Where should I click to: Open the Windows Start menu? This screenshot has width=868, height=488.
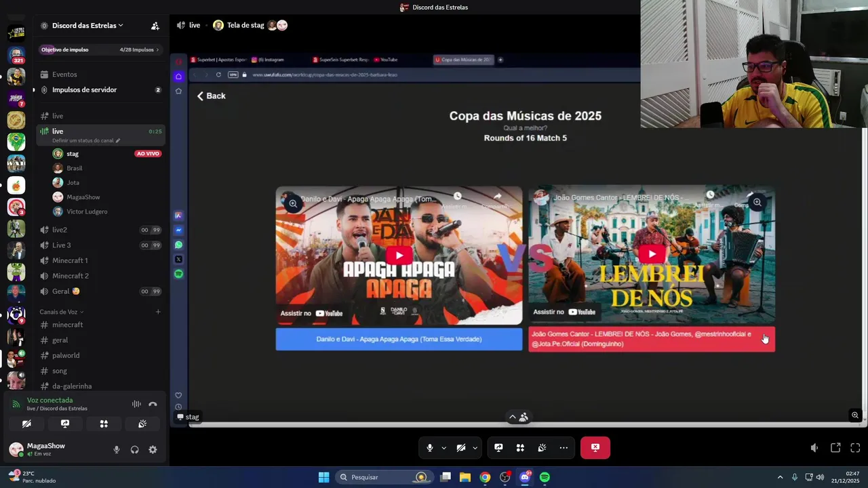click(x=323, y=477)
